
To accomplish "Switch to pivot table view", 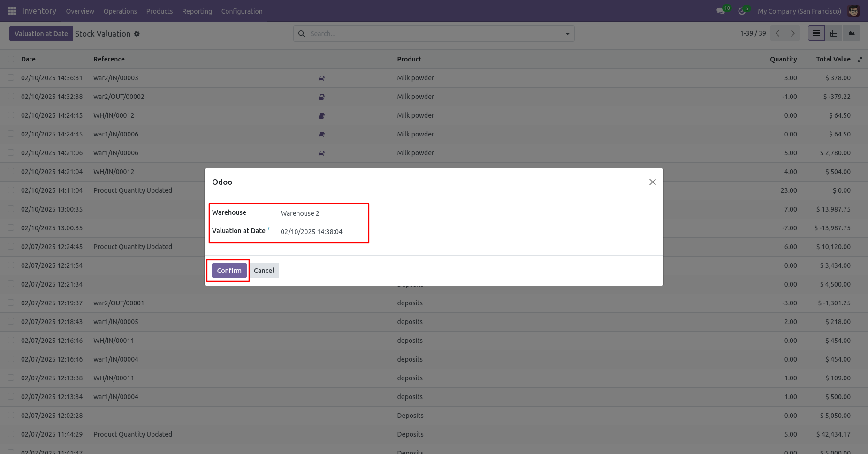I will point(834,33).
